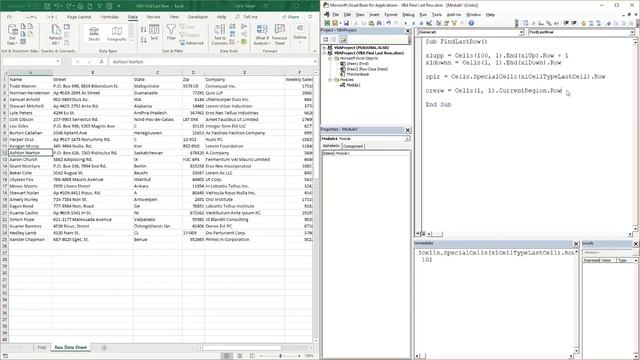This screenshot has width=640, height=360.
Task: Select ThisWorkbook in project tree
Action: point(358,74)
